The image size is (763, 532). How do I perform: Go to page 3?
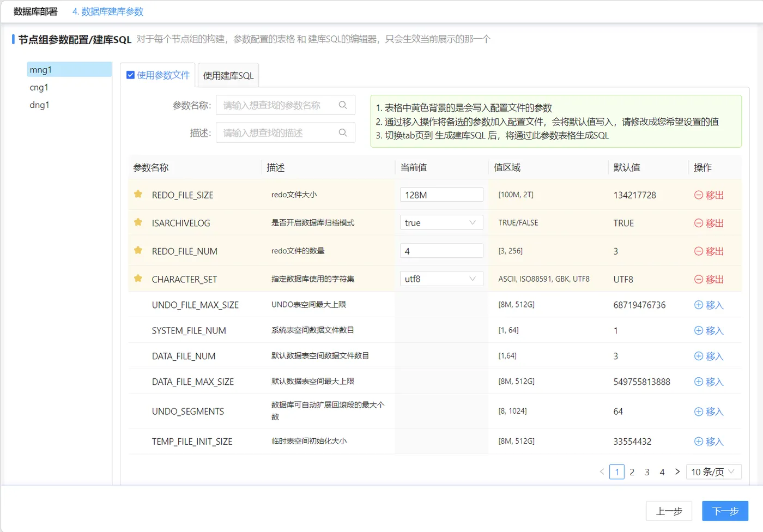[x=647, y=471]
